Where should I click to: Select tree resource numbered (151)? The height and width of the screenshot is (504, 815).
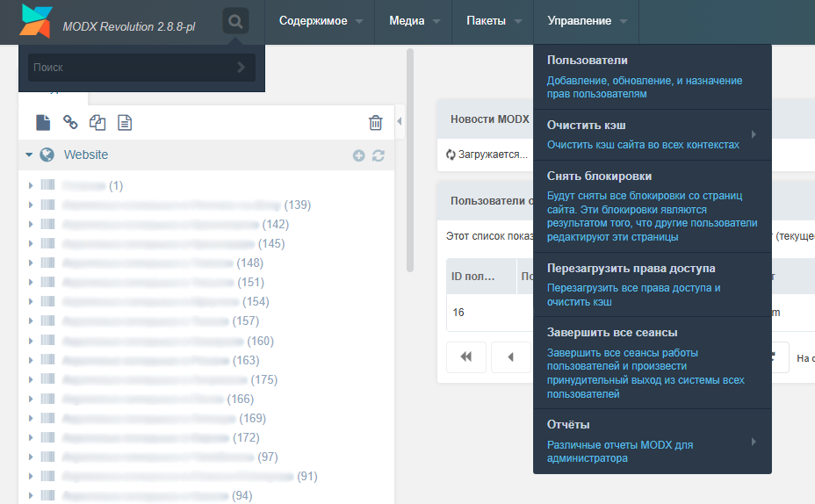tap(163, 282)
